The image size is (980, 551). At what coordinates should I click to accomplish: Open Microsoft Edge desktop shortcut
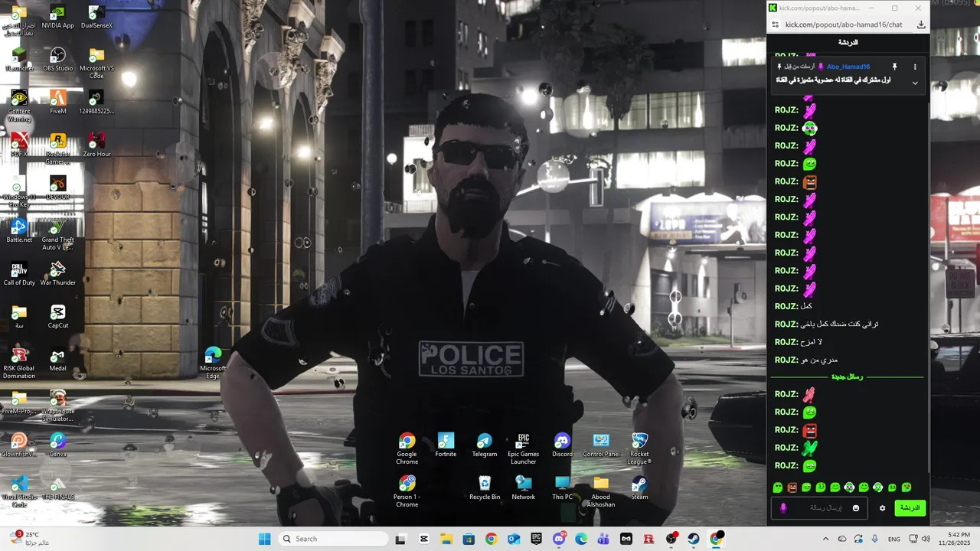[213, 363]
